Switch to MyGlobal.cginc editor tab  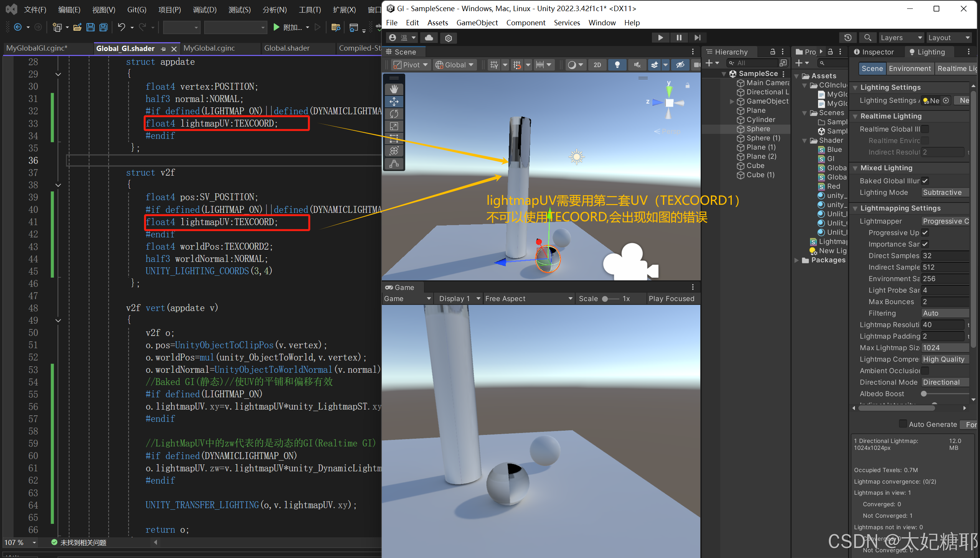point(209,48)
